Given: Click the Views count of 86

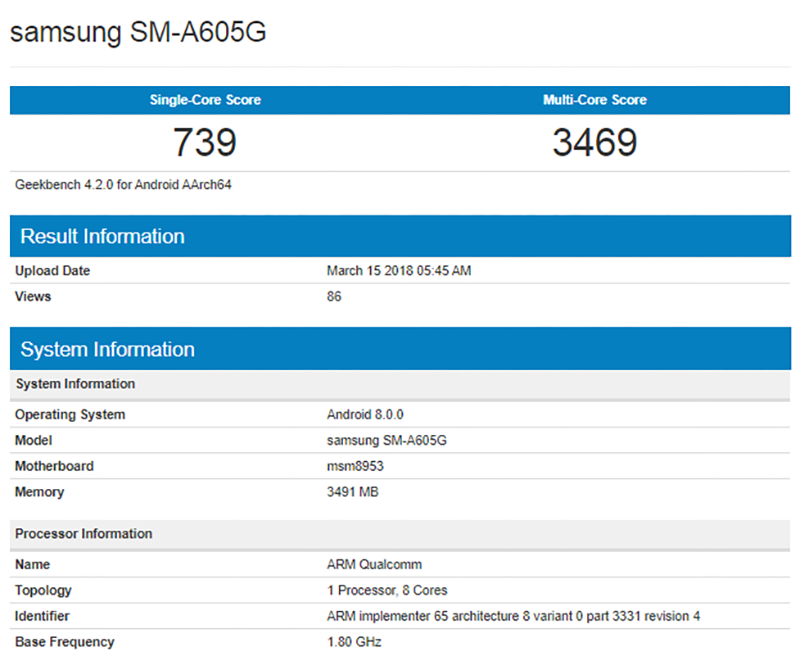Looking at the screenshot, I should click(x=333, y=296).
